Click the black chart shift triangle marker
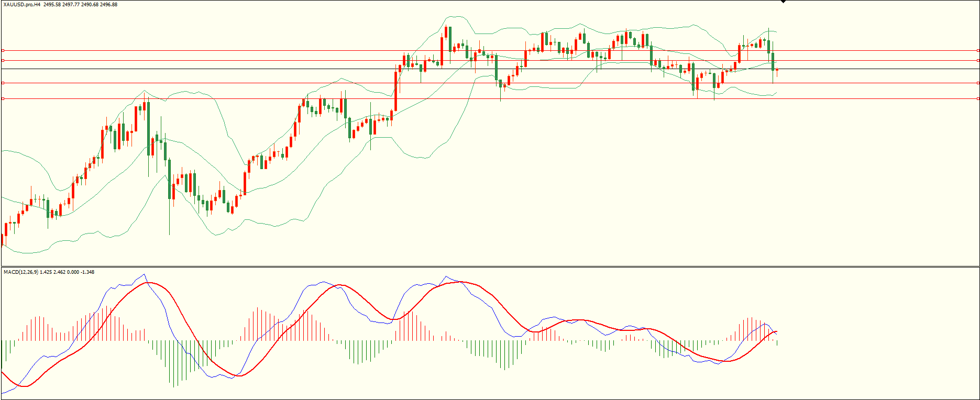The height and width of the screenshot is (400, 980). point(783,2)
